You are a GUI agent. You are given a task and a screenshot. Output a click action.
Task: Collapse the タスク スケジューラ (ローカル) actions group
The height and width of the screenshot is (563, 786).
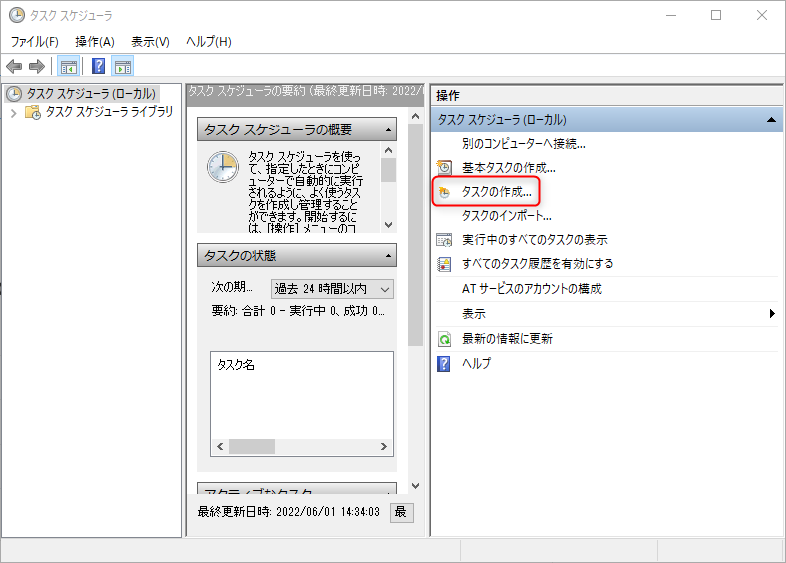coord(771,120)
